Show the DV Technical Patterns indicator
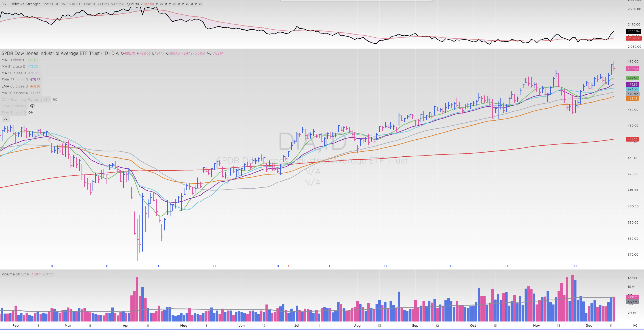The width and height of the screenshot is (644, 330). [x=55, y=99]
